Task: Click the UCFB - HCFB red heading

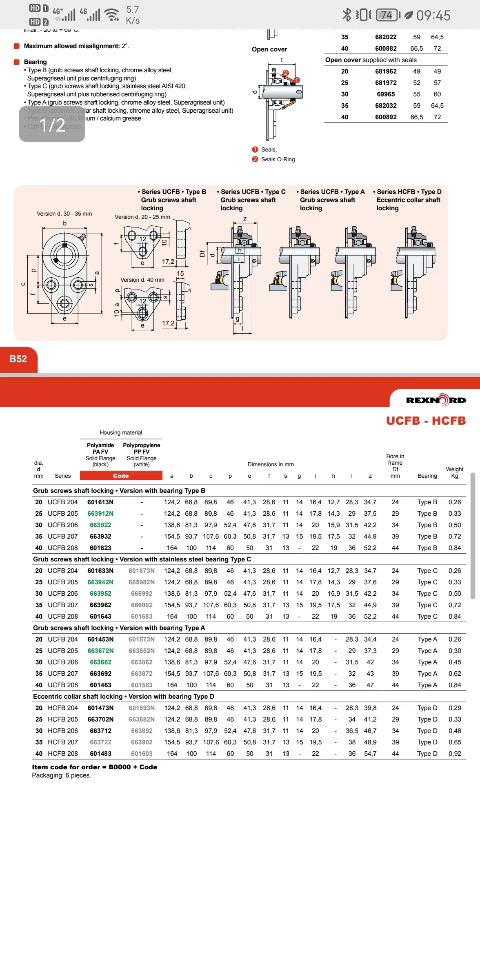Action: (x=426, y=421)
